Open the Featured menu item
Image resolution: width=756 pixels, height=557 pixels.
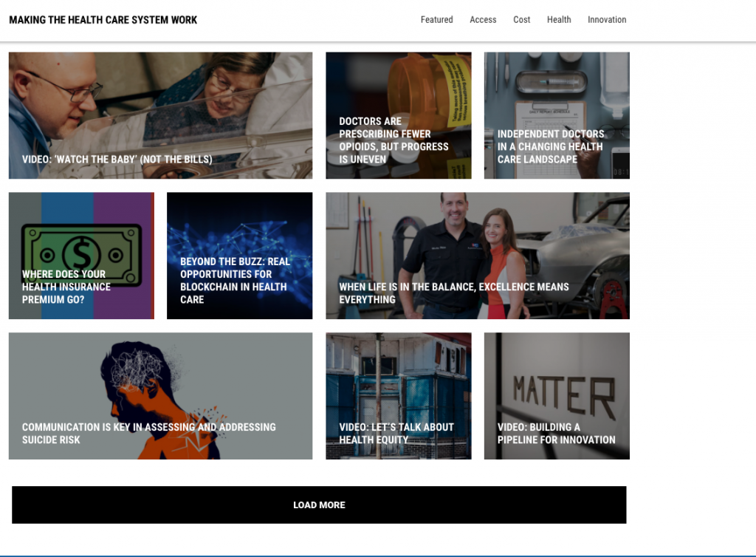436,20
